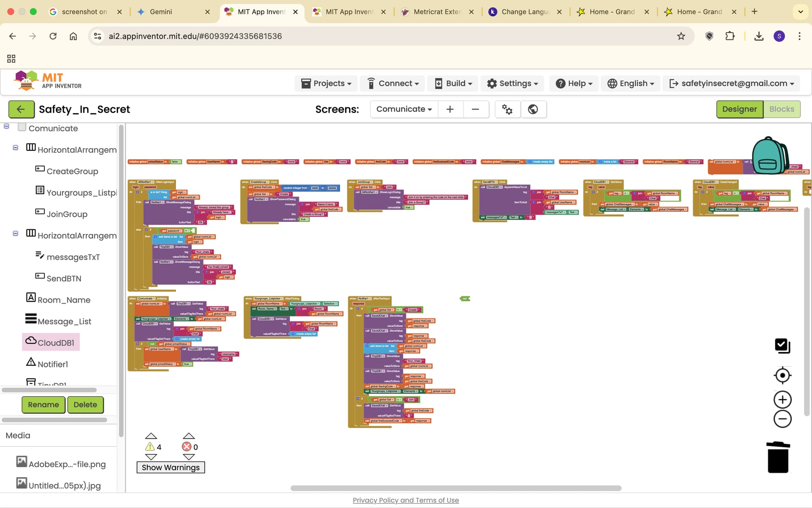812x508 pixels.
Task: Switch to the Metricrat Extensions tab
Action: coord(437,12)
